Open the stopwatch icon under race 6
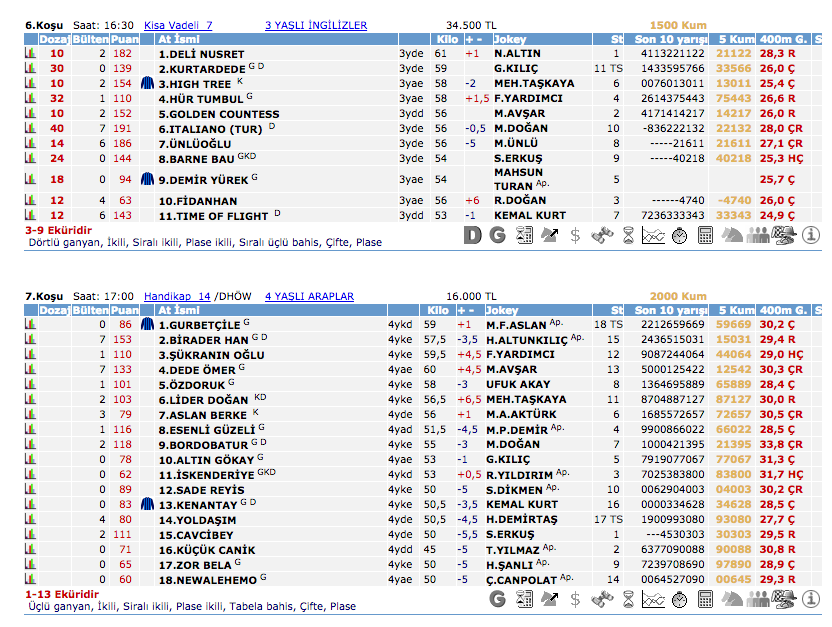The image size is (832, 627). coord(679,235)
